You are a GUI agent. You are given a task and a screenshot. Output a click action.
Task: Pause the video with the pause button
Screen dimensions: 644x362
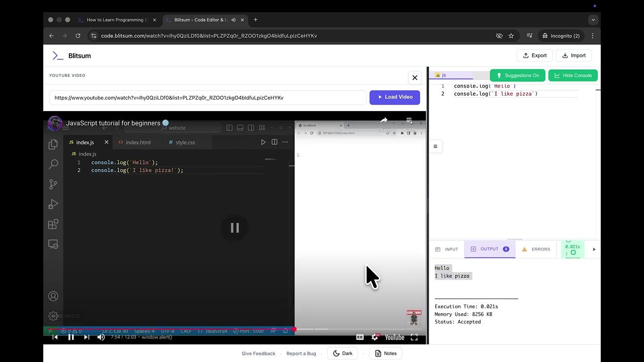71,337
